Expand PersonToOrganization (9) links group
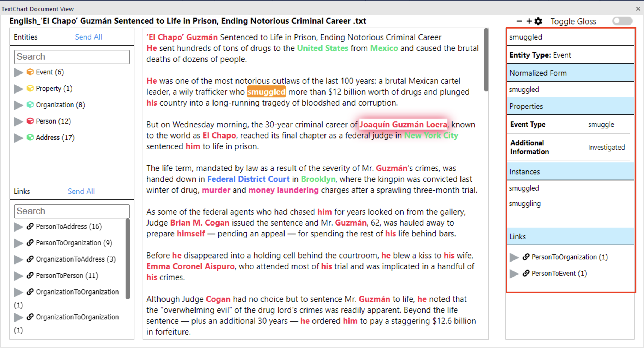The image size is (644, 348). coord(19,243)
